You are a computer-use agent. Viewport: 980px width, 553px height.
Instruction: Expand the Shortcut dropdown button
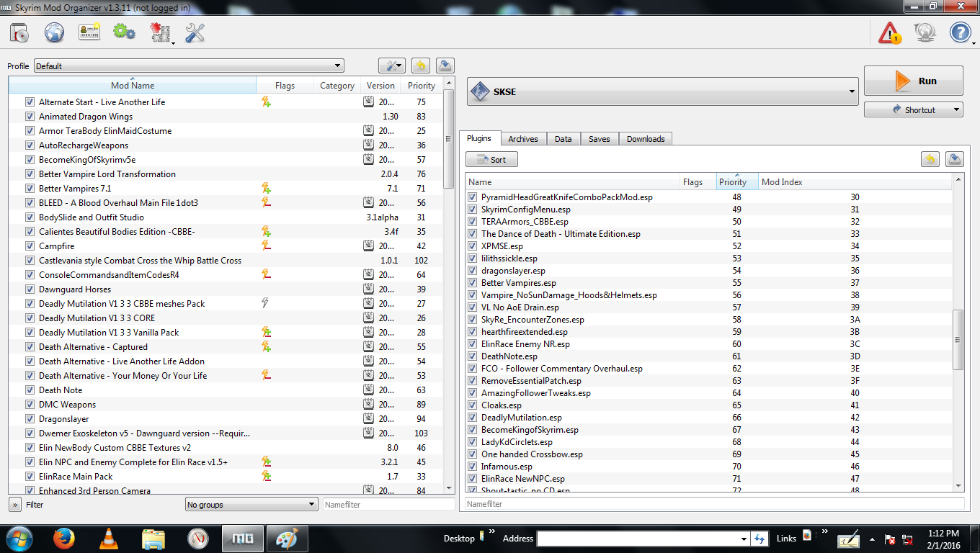tap(914, 109)
